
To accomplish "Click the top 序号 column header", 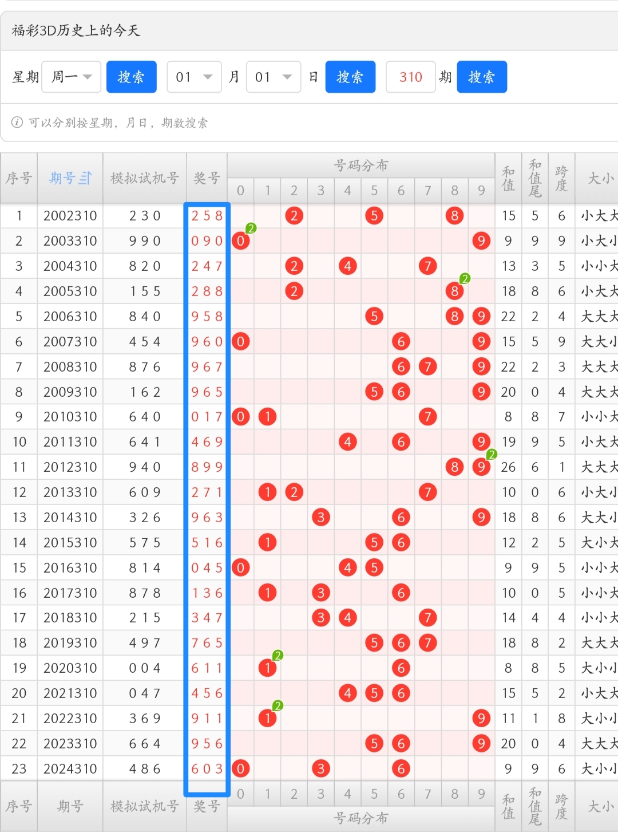I will pos(19,178).
